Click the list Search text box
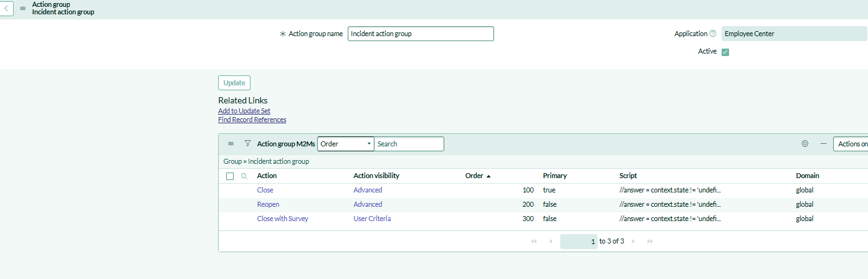Screen dimensions: 868x279 click(409, 144)
